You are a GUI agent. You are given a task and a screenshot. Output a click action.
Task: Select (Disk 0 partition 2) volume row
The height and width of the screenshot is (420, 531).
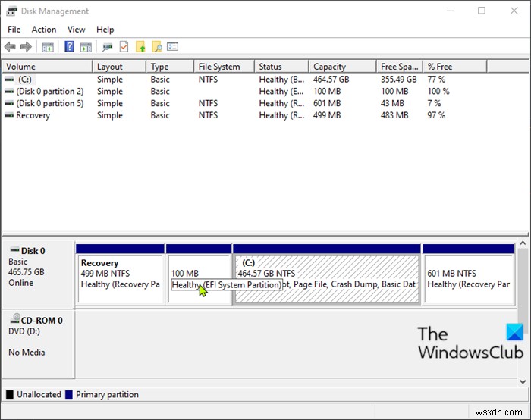50,92
